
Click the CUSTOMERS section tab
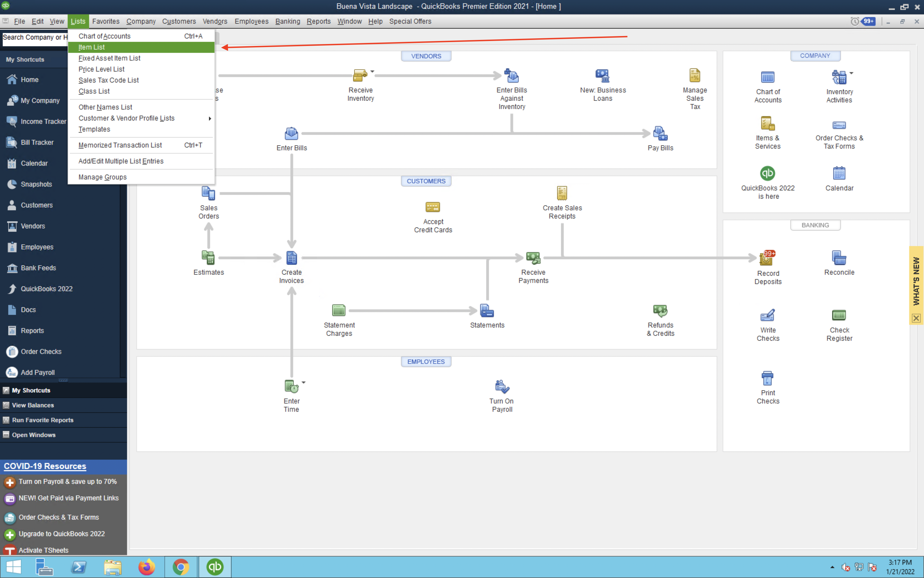426,181
